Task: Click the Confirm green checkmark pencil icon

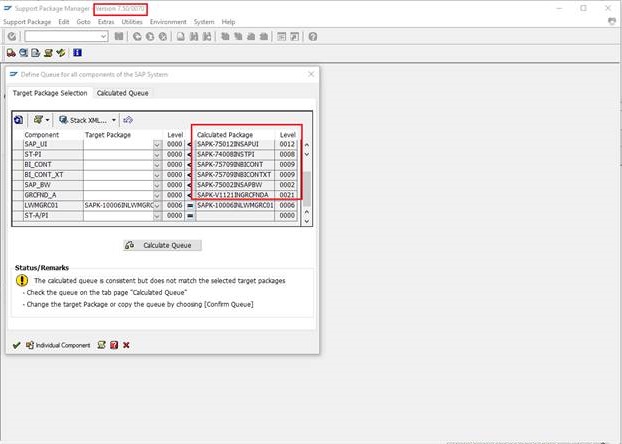Action: (x=61, y=53)
